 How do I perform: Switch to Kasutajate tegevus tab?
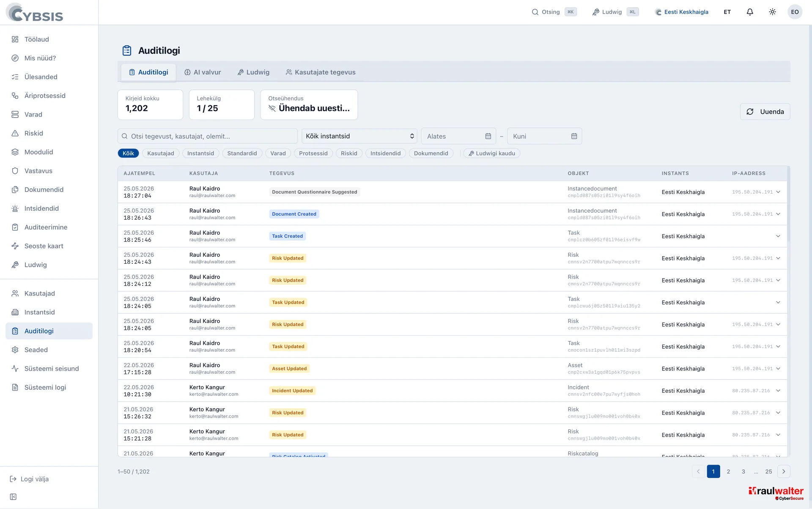tap(321, 72)
